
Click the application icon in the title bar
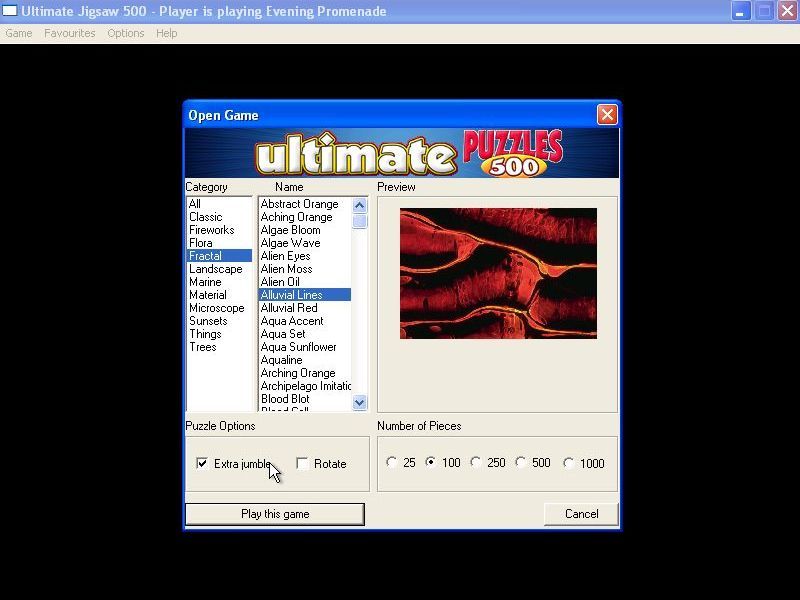click(11, 11)
